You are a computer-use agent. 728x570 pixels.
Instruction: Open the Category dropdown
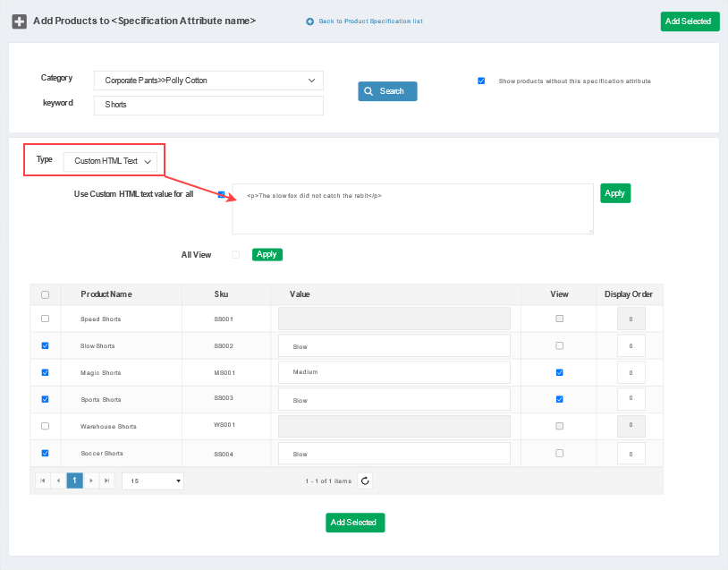(208, 81)
